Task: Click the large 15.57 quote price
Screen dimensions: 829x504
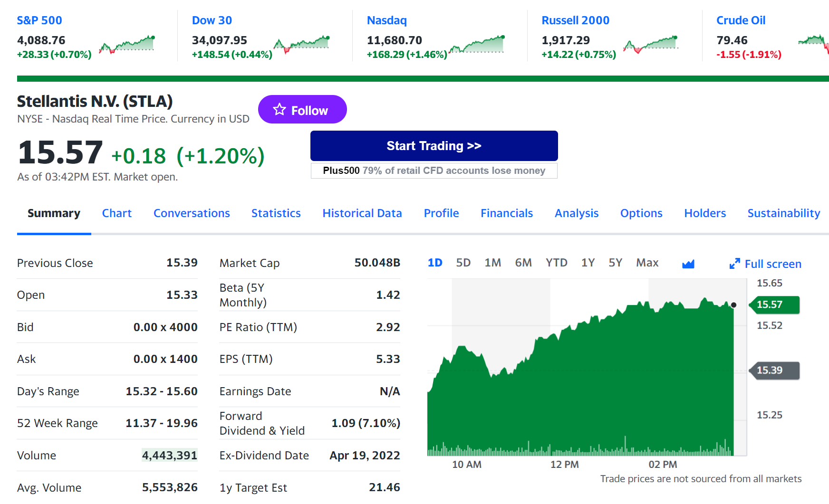Action: (60, 153)
